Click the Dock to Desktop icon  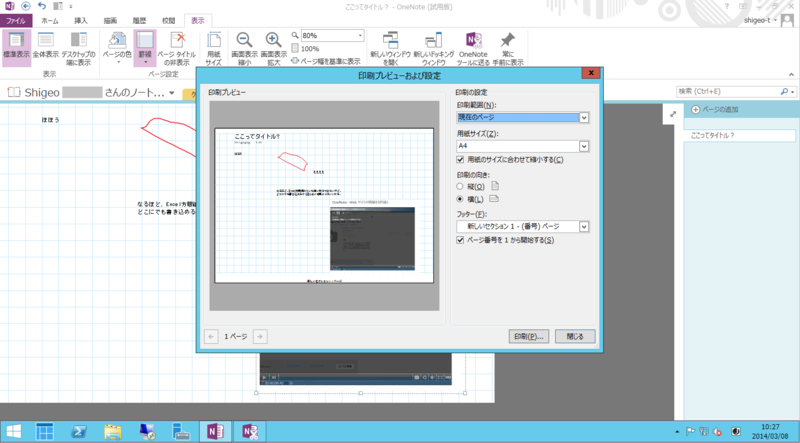tap(78, 48)
